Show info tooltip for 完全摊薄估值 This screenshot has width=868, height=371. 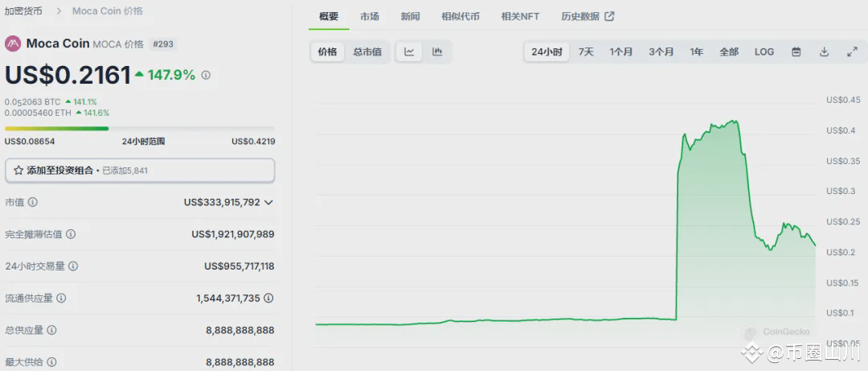[x=71, y=234]
